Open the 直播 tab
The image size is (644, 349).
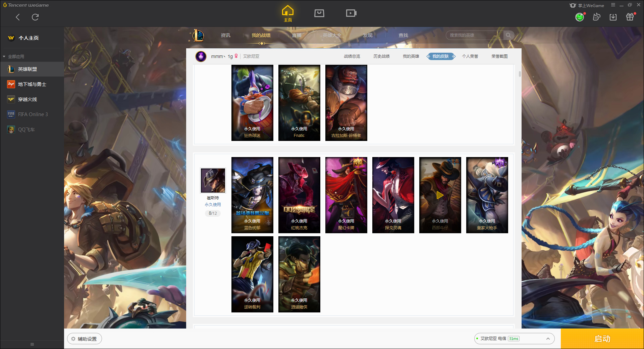pos(297,35)
